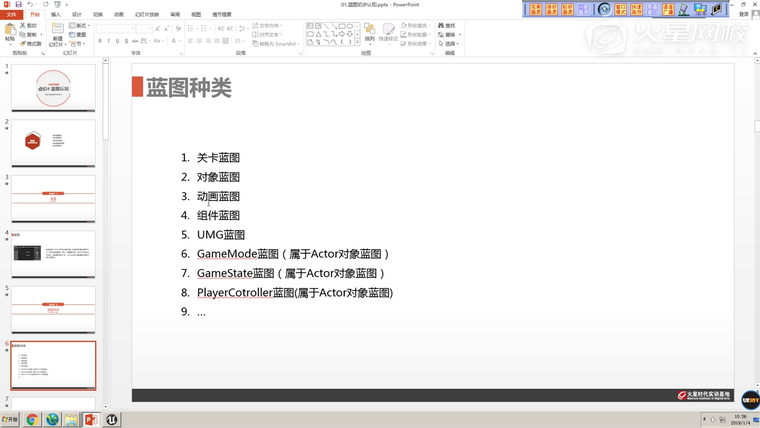Click the Quick Styles (快速样式) icon

pyautogui.click(x=388, y=31)
